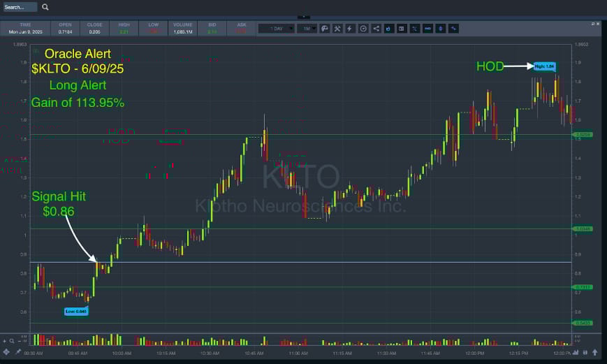607x364 pixels.
Task: Click the blue icon right of share
Action: click(388, 29)
